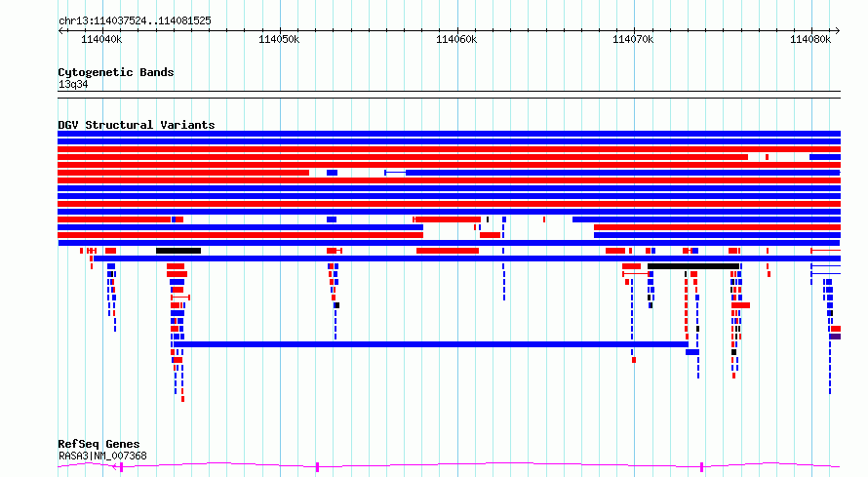Open the RefSeq Genes track title

pyautogui.click(x=99, y=445)
